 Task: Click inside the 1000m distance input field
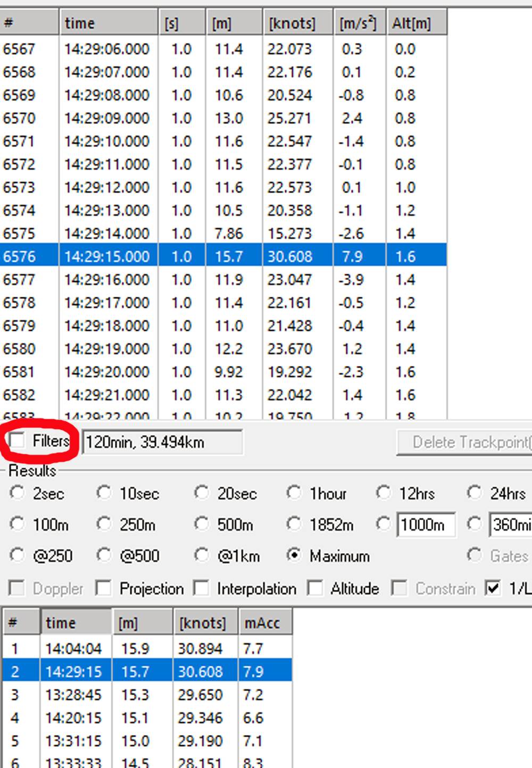(x=426, y=524)
